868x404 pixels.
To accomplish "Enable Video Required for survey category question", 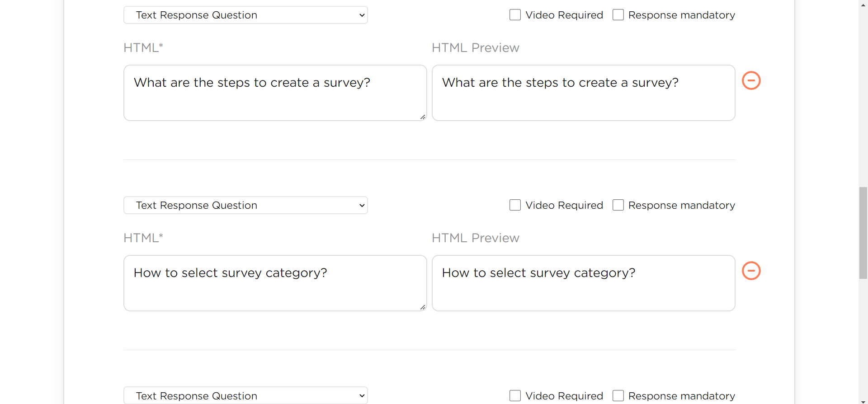I will (x=515, y=205).
